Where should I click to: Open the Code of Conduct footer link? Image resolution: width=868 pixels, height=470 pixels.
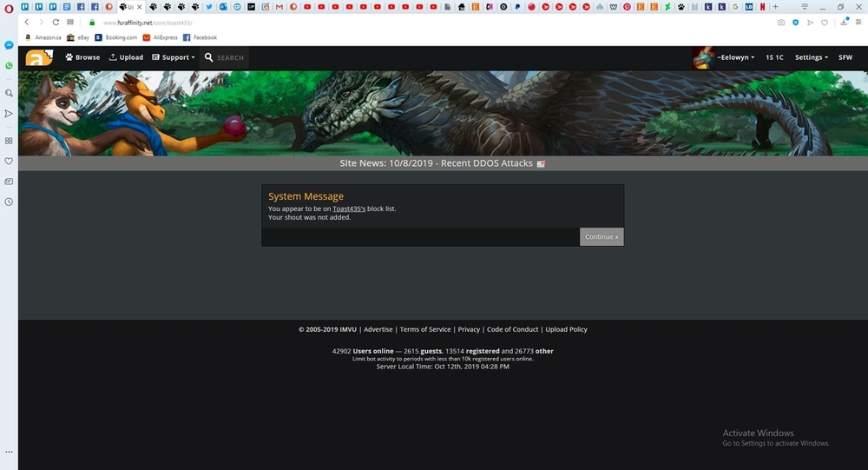(x=513, y=329)
